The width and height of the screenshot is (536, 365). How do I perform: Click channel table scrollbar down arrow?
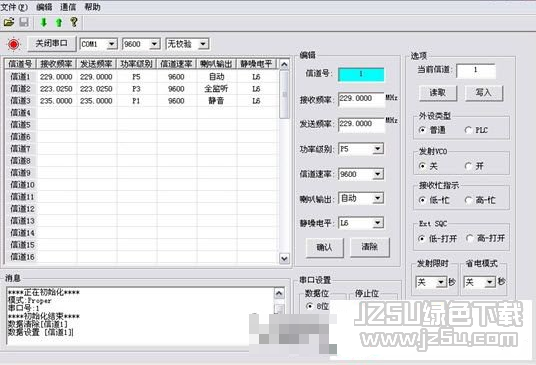click(284, 258)
